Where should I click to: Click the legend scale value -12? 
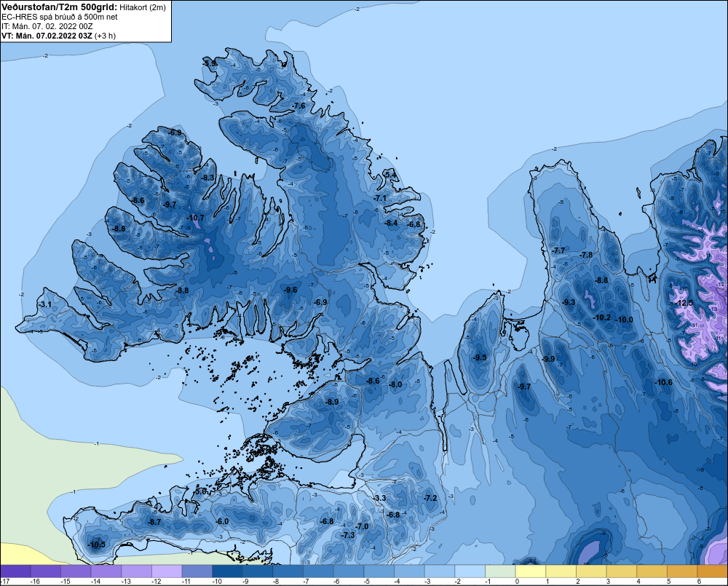tap(157, 582)
